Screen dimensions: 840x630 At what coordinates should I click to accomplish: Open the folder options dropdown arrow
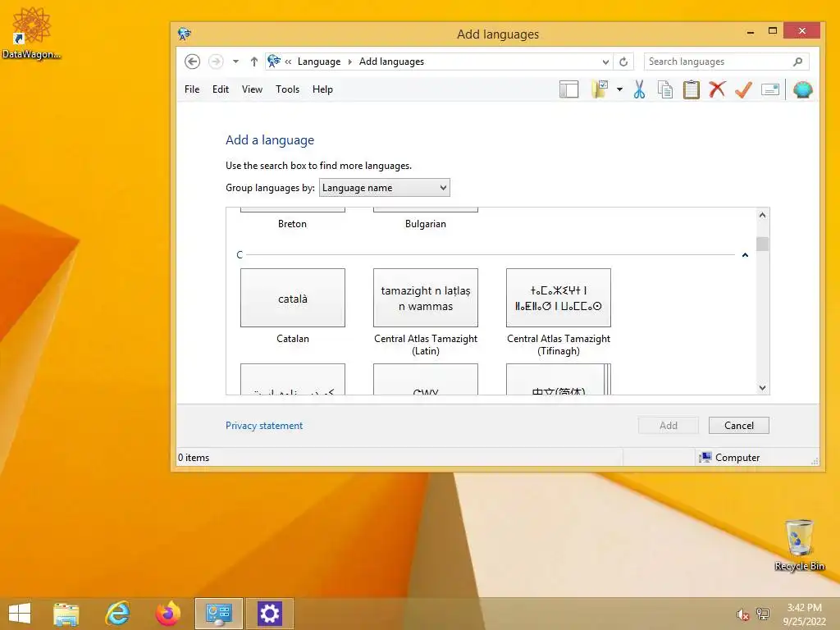[x=620, y=89]
